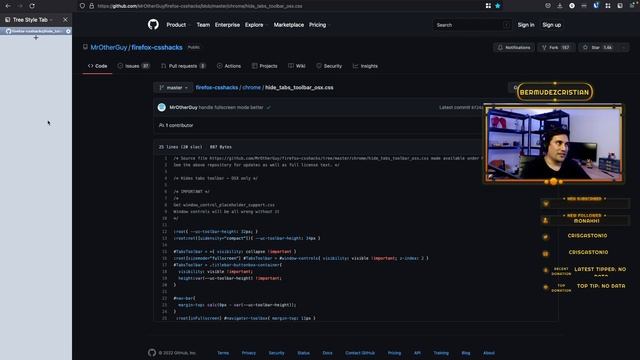The width and height of the screenshot is (640, 360).
Task: Click the repository book icon beside MrOtherGuy
Action: click(85, 47)
